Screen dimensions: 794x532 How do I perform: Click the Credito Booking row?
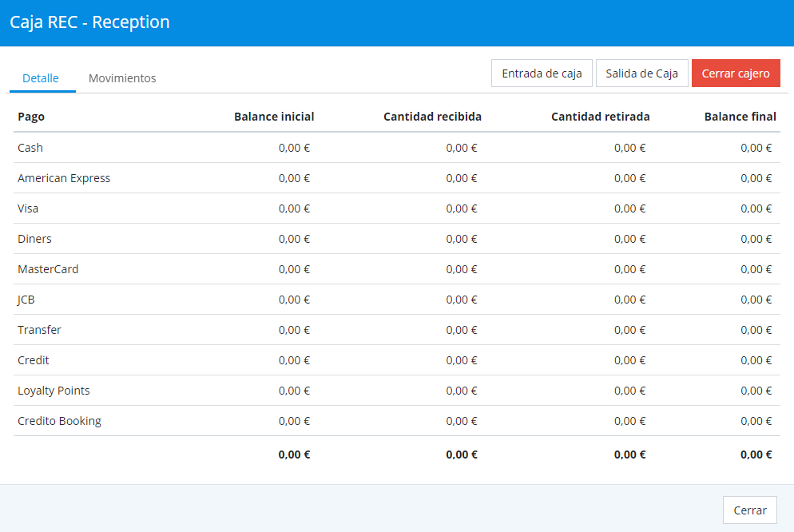click(x=59, y=421)
